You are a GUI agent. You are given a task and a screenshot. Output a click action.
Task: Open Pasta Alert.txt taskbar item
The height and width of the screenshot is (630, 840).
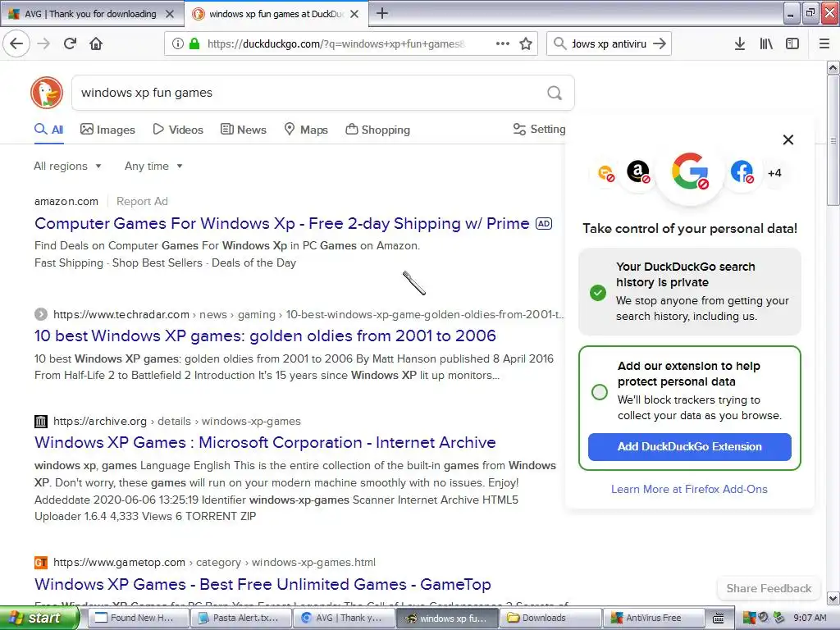point(240,618)
